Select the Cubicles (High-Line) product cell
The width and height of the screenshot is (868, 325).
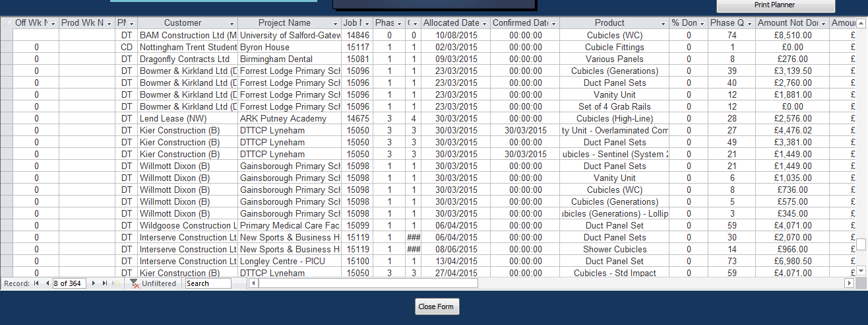click(x=614, y=119)
